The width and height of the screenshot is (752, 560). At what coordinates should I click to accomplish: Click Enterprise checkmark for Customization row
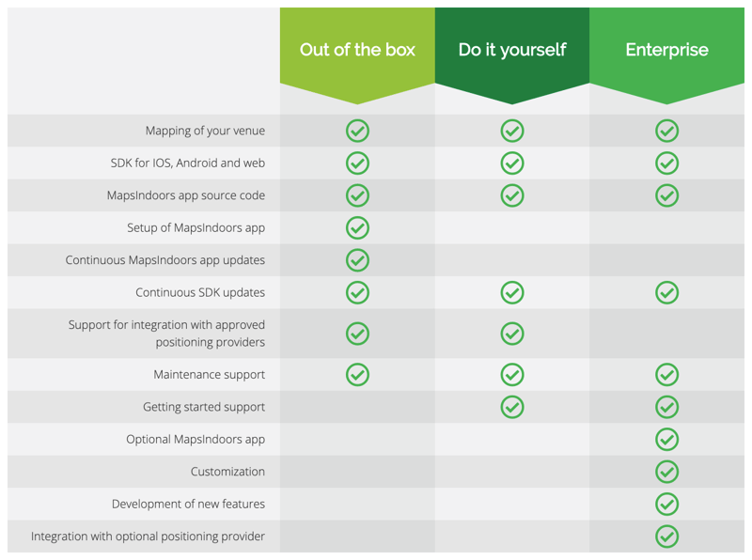click(x=666, y=472)
